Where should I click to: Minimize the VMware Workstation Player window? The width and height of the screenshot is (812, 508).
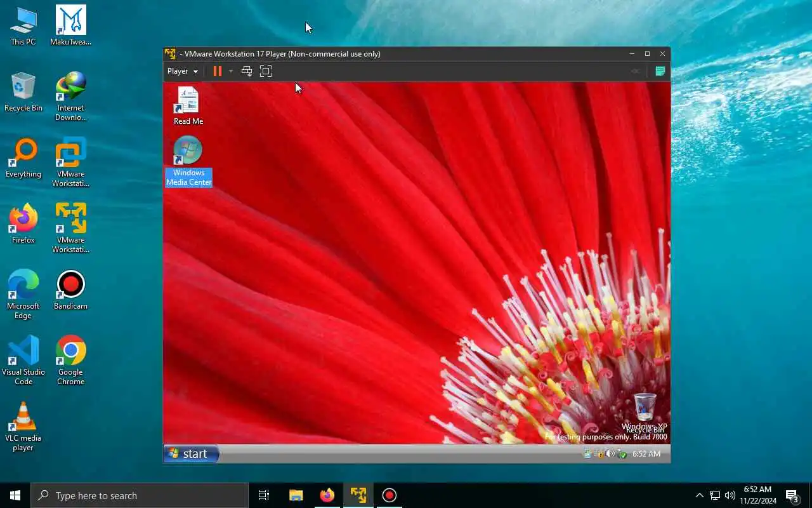(632, 54)
